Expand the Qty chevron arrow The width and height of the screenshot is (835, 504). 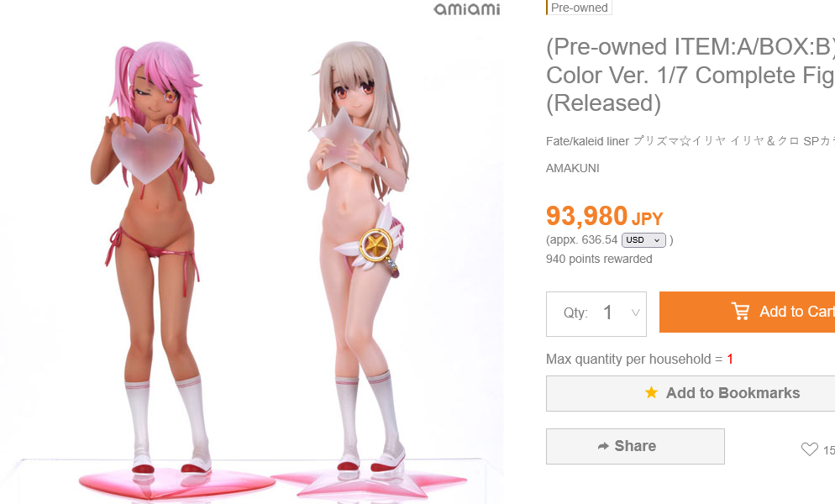(x=635, y=312)
